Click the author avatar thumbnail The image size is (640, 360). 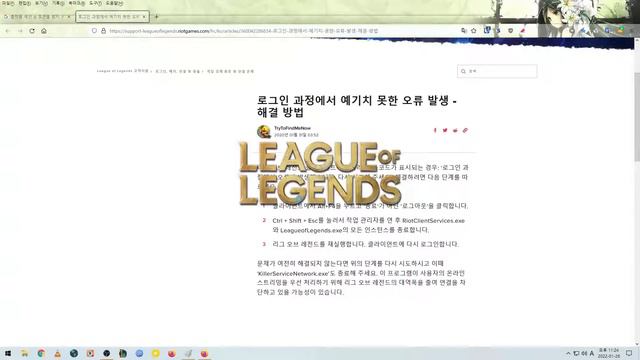pyautogui.click(x=264, y=131)
